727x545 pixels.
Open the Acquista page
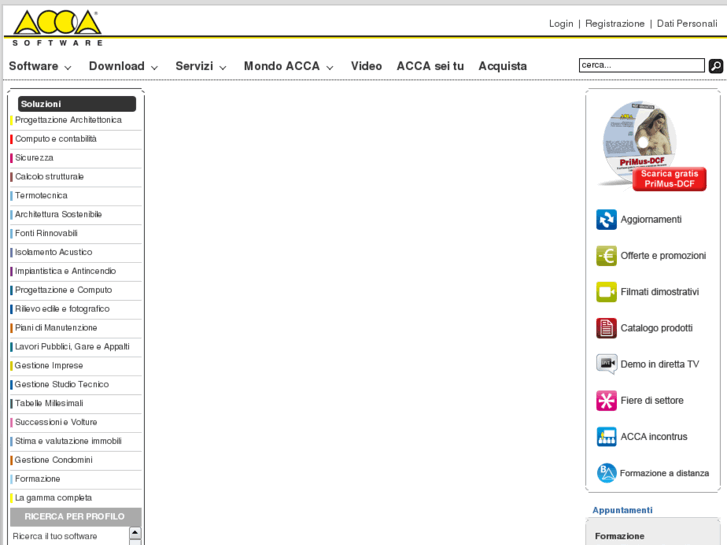(x=503, y=66)
